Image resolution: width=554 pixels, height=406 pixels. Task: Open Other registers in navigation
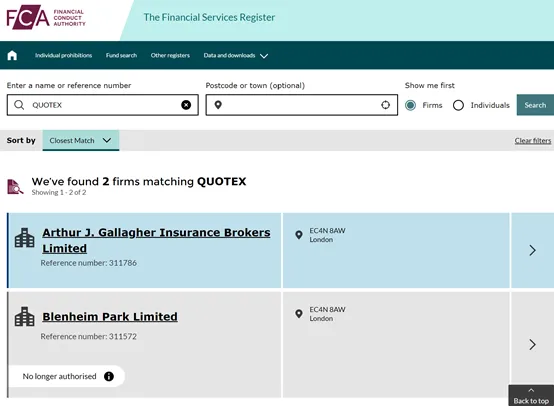[x=170, y=55]
